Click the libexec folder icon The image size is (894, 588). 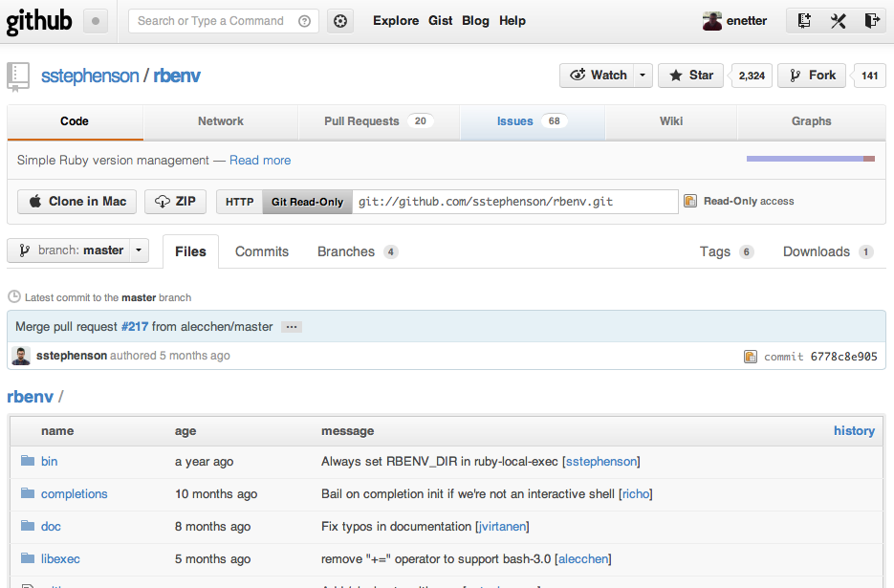pyautogui.click(x=28, y=557)
